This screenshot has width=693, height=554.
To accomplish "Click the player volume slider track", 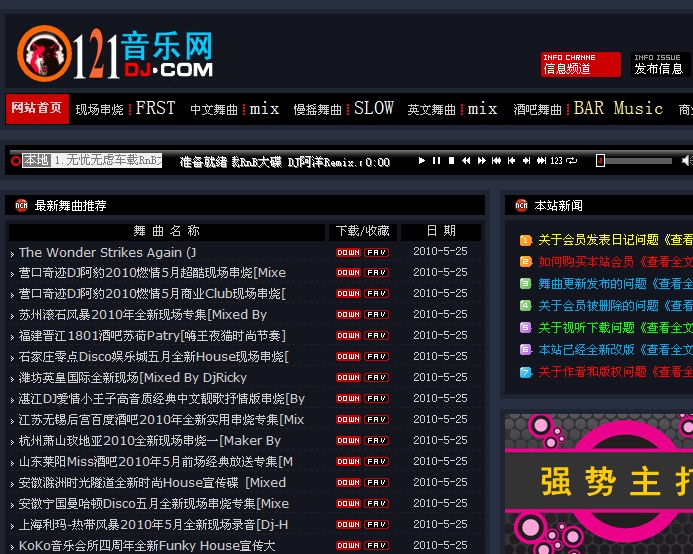I will [636, 161].
